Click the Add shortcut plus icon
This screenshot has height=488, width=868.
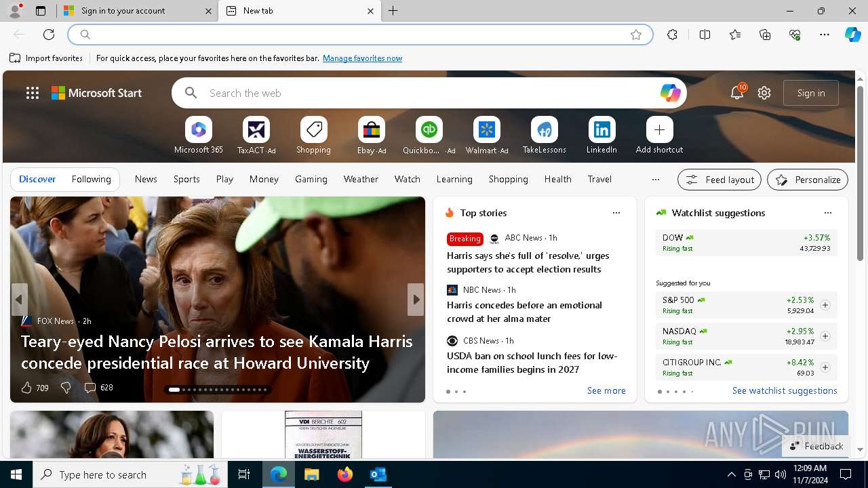(659, 129)
